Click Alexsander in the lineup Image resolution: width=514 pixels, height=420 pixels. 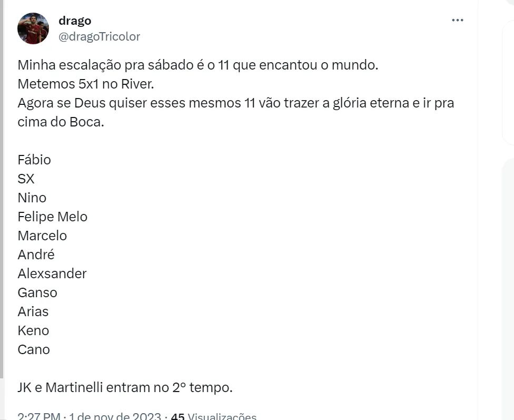[52, 274]
